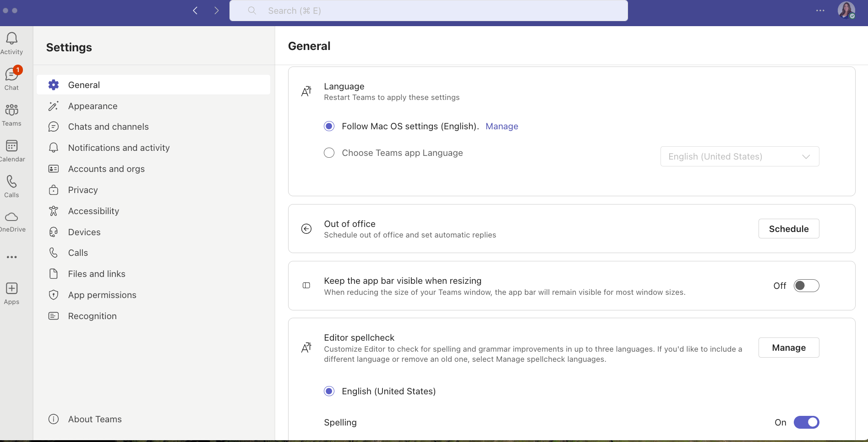Click the Privacy lock icon
Image resolution: width=868 pixels, height=442 pixels.
(54, 190)
